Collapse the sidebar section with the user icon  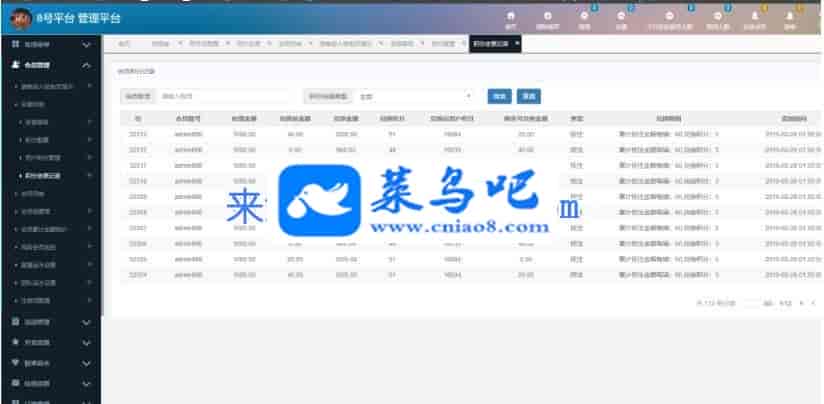click(51, 65)
